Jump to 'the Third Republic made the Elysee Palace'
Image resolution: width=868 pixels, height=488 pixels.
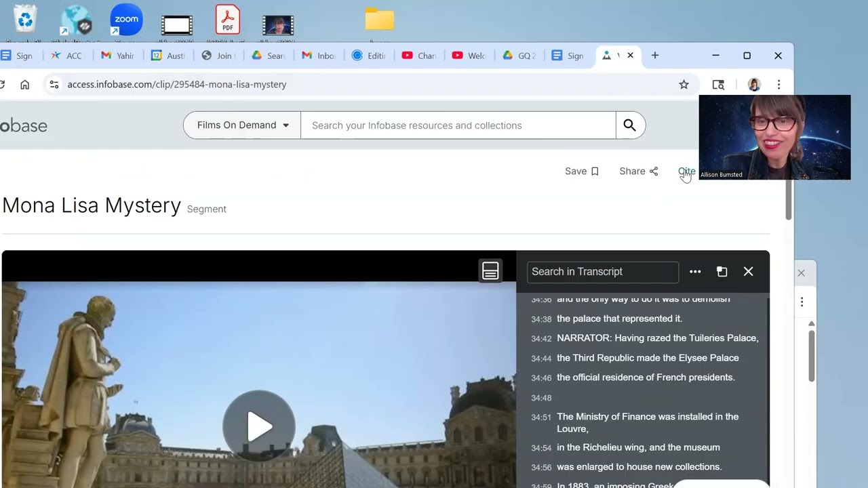pos(648,358)
